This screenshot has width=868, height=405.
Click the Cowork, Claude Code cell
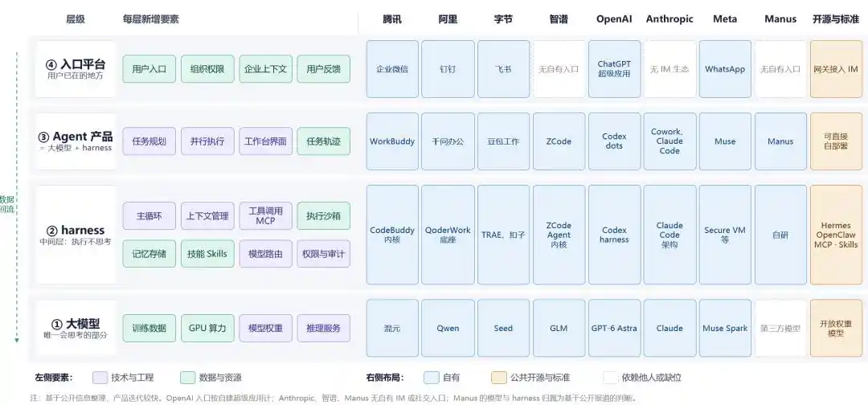click(669, 141)
